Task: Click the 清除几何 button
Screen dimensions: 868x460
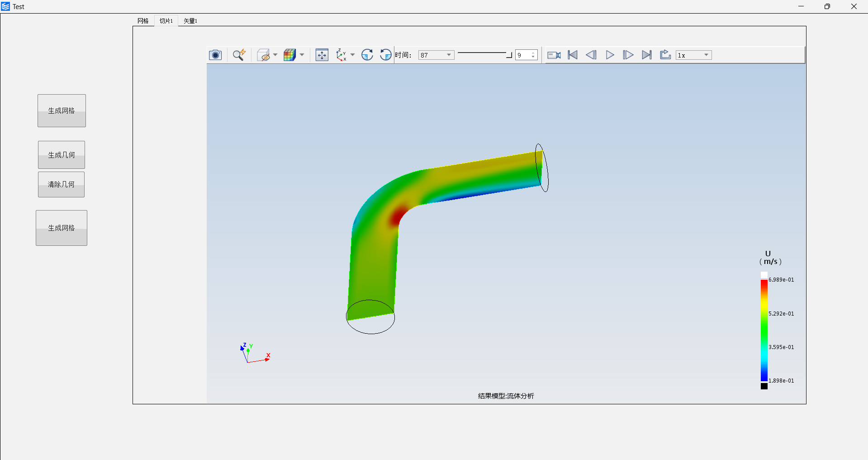Action: point(61,184)
